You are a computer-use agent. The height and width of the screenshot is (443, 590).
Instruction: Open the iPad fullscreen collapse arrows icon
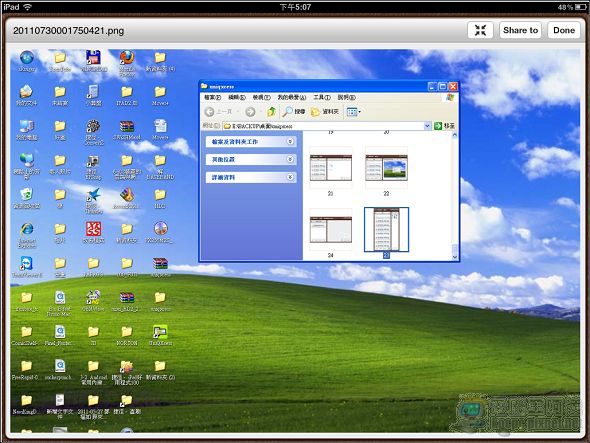[x=480, y=30]
